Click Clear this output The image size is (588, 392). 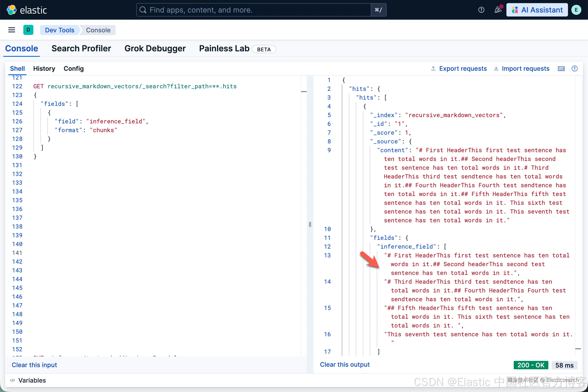coord(345,364)
